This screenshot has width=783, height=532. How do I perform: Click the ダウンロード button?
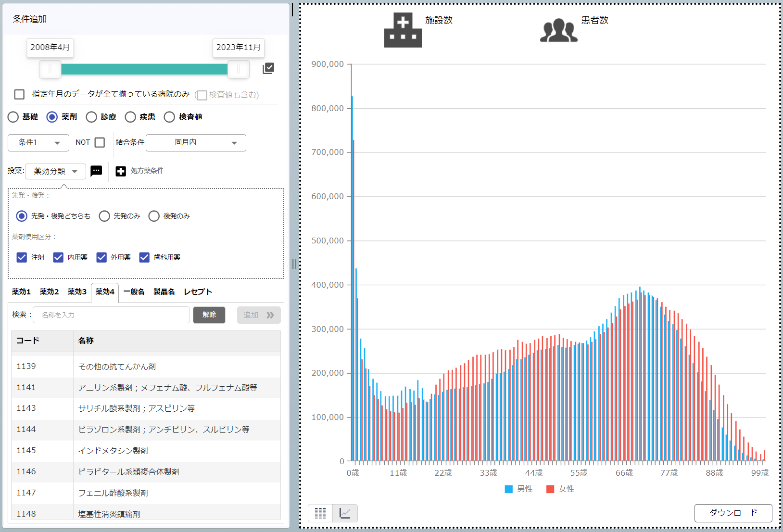click(x=733, y=513)
